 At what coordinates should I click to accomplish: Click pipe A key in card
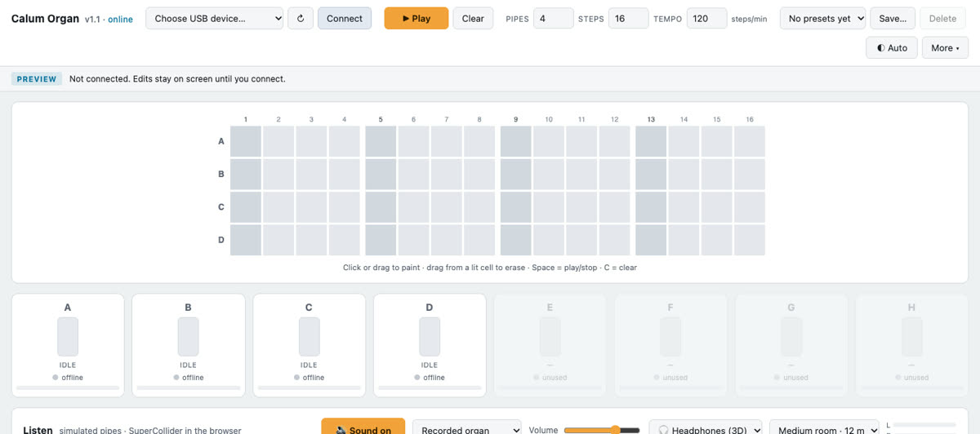tap(68, 337)
